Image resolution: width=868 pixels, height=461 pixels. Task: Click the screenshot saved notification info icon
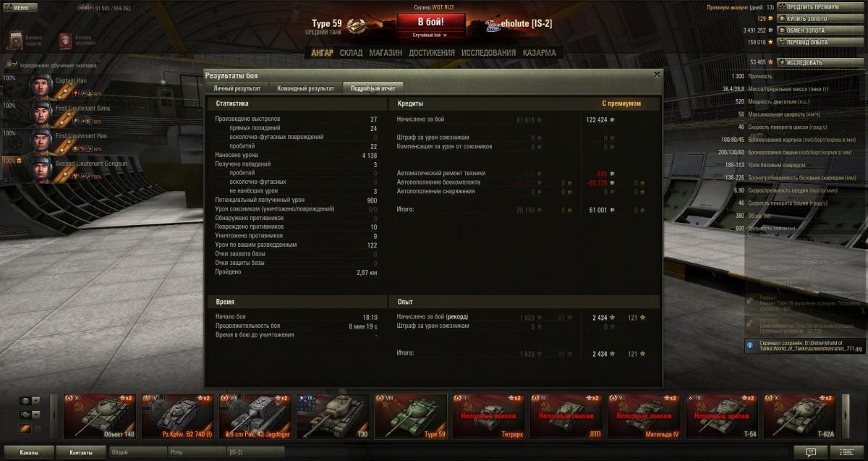751,346
